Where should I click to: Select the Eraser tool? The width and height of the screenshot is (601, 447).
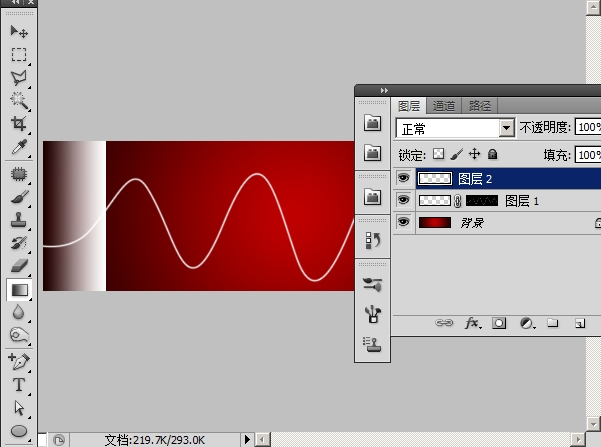[19, 266]
